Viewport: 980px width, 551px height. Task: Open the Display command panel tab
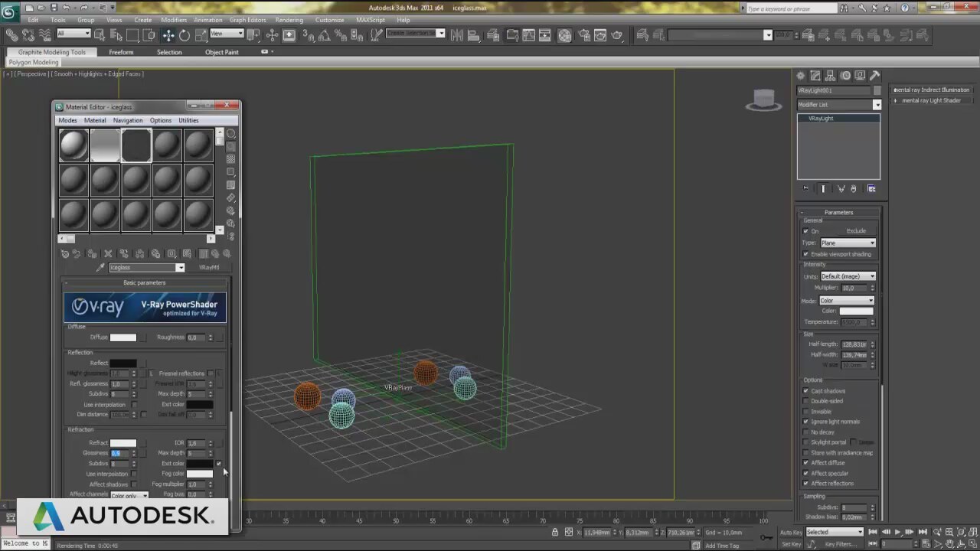pos(860,76)
